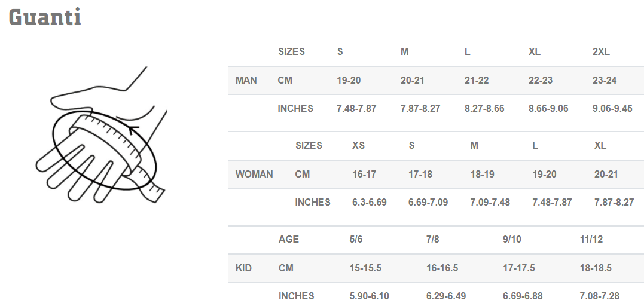The width and height of the screenshot is (644, 306).
Task: Select the MAN row label
Action: pyautogui.click(x=246, y=80)
